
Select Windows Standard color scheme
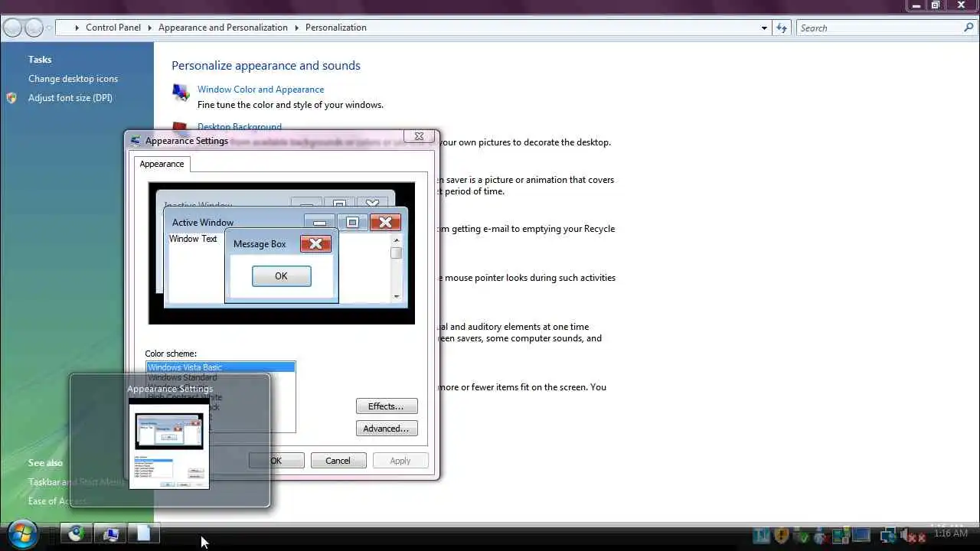point(220,377)
